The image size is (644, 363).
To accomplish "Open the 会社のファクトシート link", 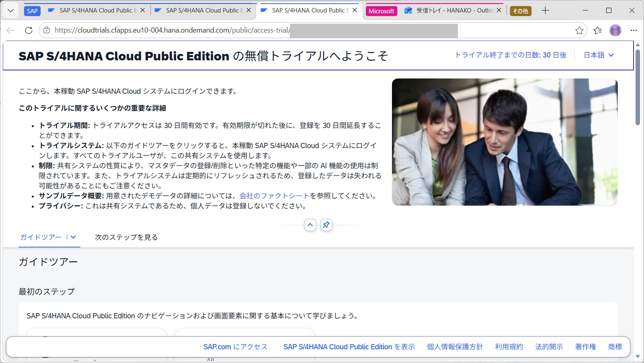I will tap(274, 196).
